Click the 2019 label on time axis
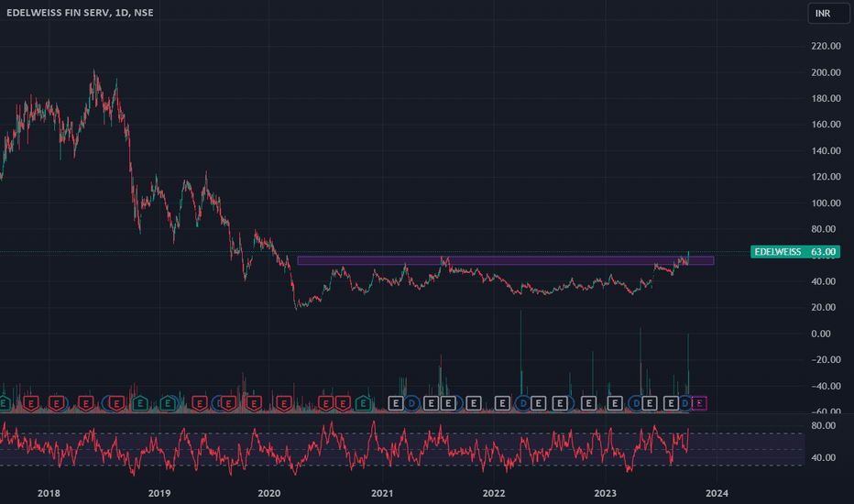854x504 pixels. click(159, 493)
